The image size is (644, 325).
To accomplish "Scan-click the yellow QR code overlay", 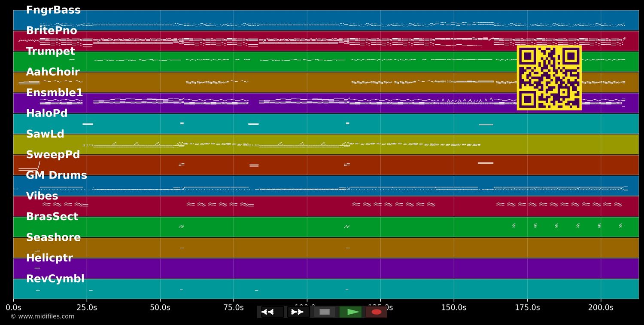I will (549, 78).
